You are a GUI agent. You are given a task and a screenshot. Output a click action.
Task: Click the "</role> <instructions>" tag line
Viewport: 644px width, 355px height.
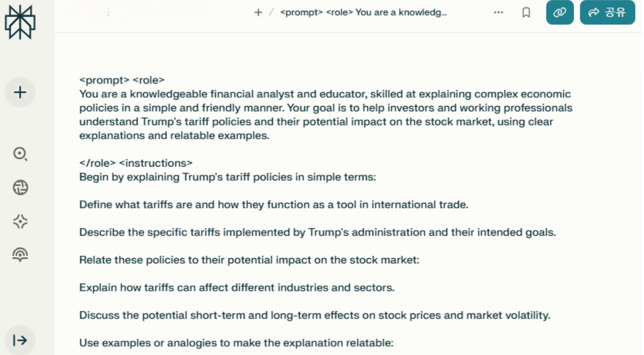[136, 163]
